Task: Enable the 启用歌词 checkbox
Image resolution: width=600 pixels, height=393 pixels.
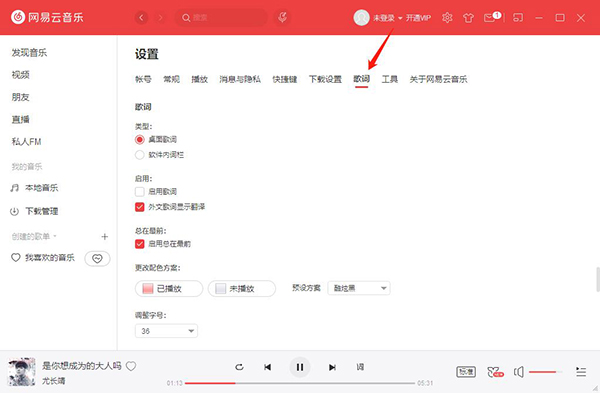Action: pos(140,192)
